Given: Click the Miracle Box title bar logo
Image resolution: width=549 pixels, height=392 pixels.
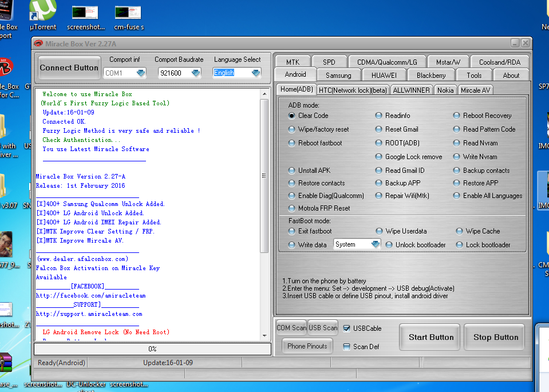Looking at the screenshot, I should click(x=38, y=43).
